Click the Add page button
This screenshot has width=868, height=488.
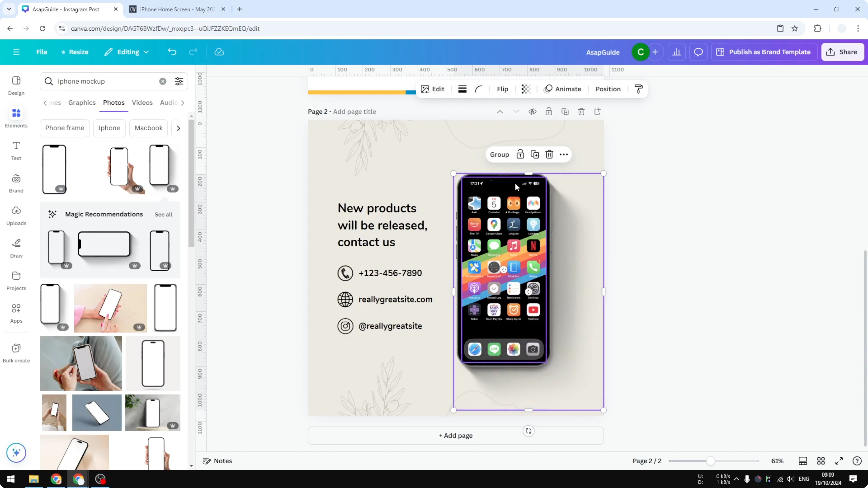(455, 435)
